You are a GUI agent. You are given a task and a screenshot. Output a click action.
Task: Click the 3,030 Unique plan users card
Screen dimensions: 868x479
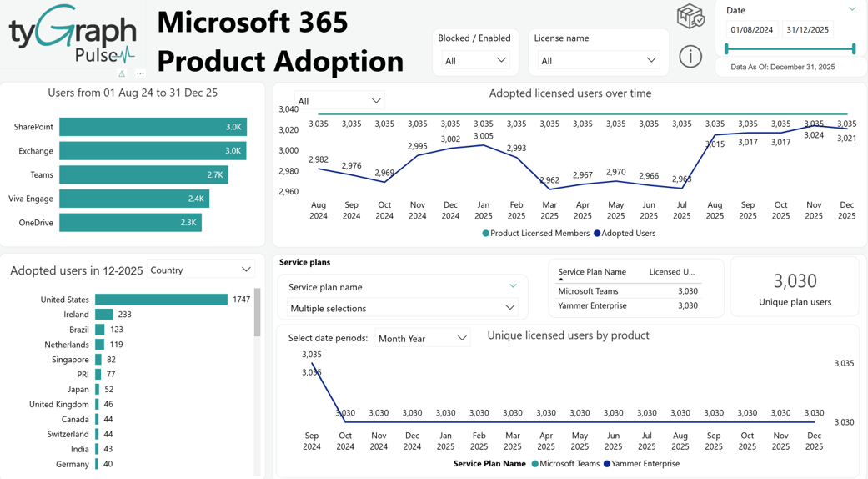(x=795, y=289)
